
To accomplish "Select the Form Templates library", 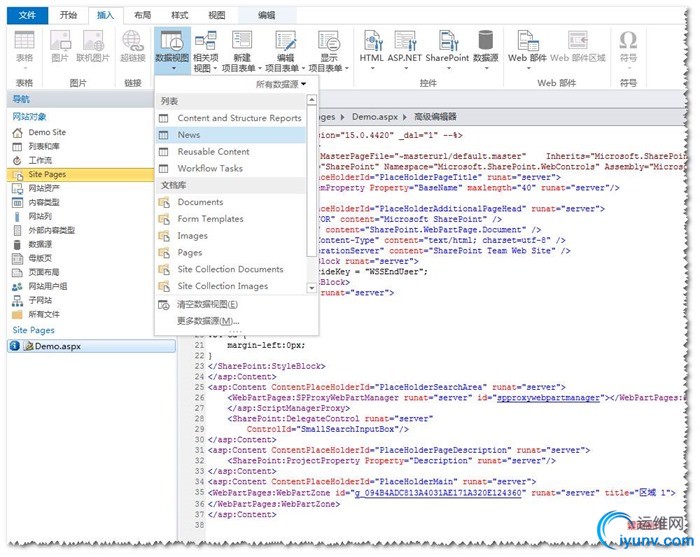I will [x=231, y=219].
